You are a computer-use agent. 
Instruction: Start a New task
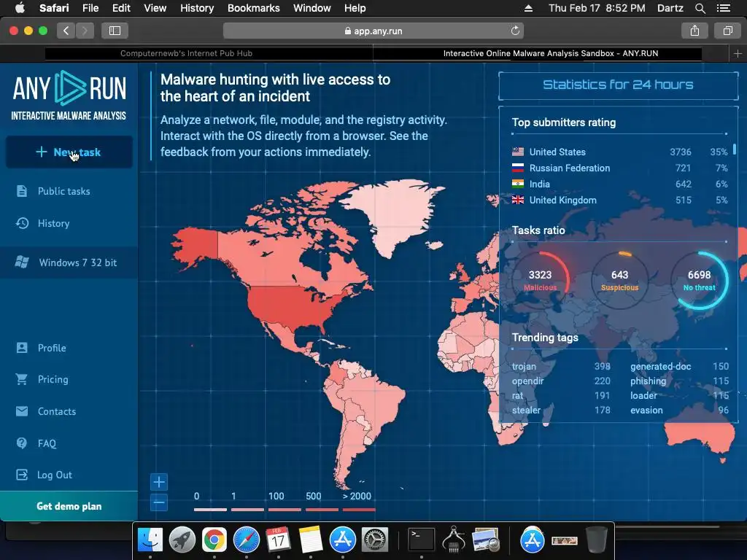[x=69, y=152]
